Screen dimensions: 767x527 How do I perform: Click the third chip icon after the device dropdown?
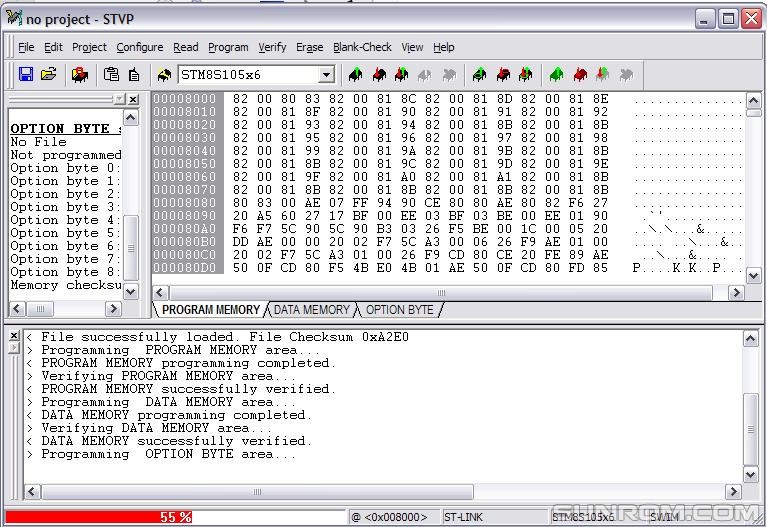pos(401,75)
